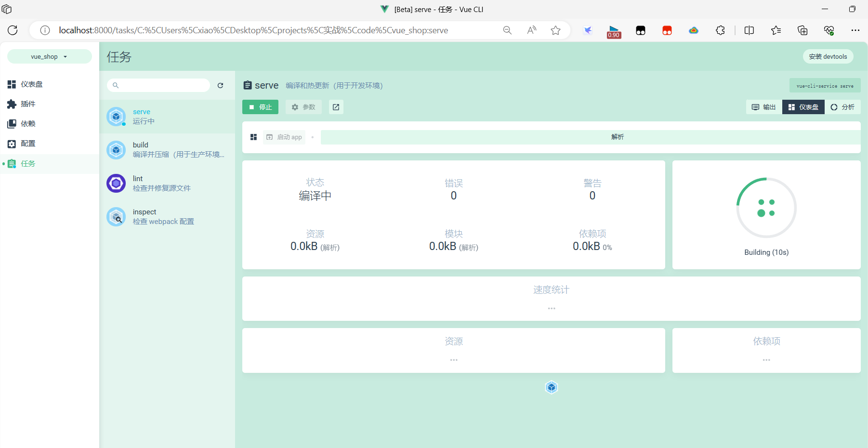
Task: Toggle split screen browser icon
Action: click(x=749, y=30)
